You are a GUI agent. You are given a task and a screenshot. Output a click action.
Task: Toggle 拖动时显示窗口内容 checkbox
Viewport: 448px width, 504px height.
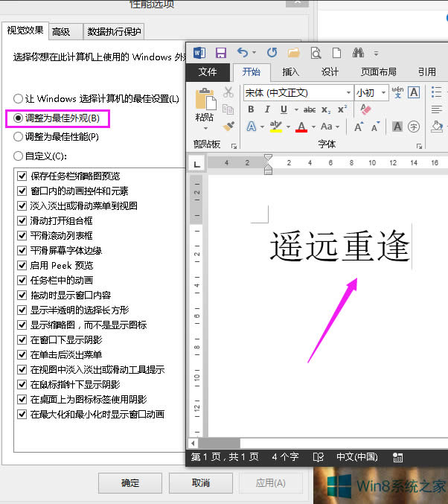[x=22, y=295]
